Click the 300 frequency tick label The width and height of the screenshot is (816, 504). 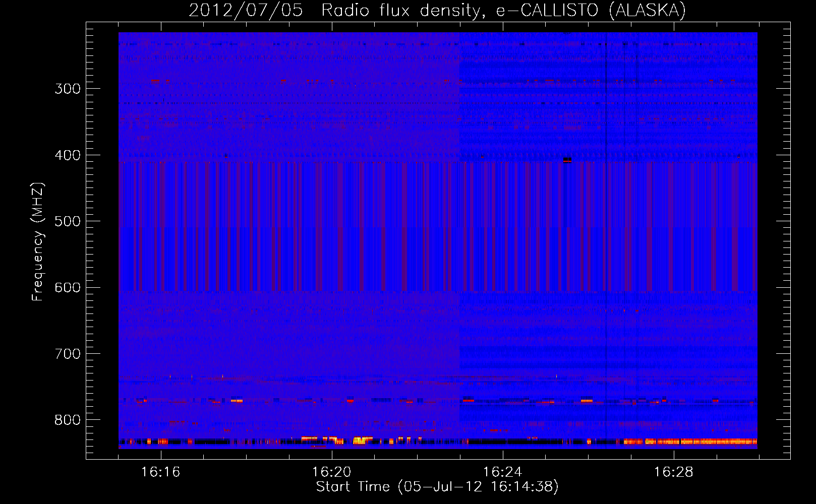[x=68, y=89]
